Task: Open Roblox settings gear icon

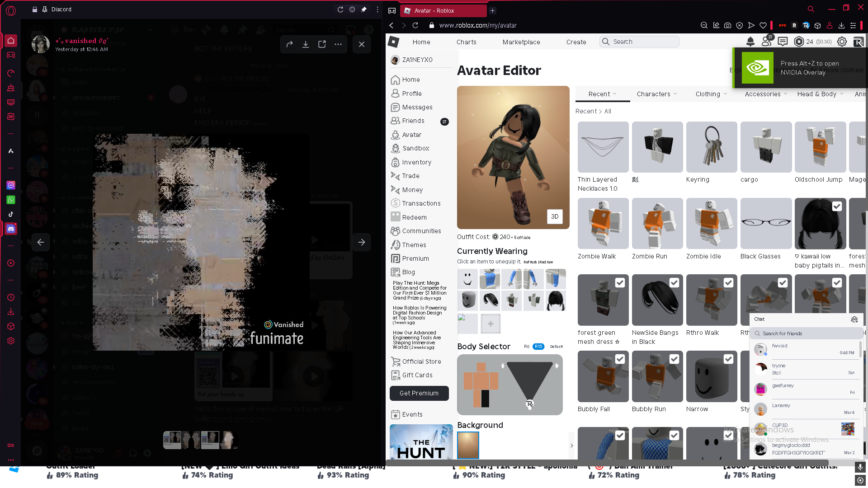Action: click(842, 42)
